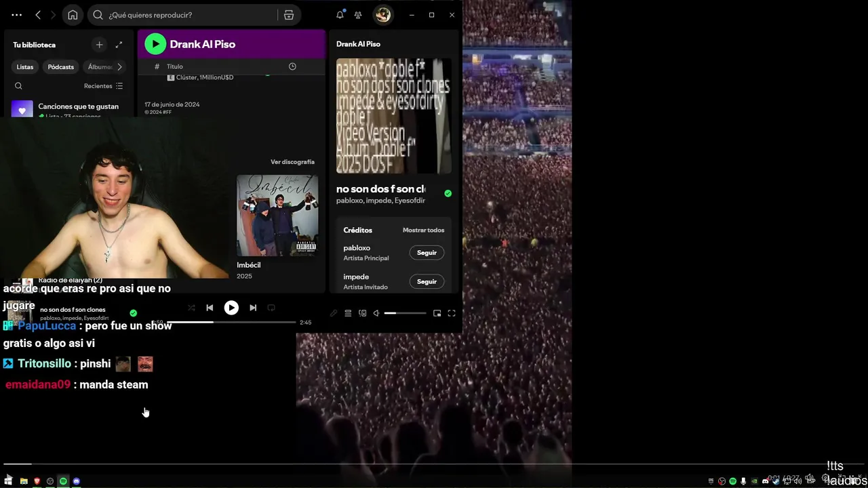Open the Recientes sort dropdown
The height and width of the screenshot is (488, 868).
click(x=103, y=86)
